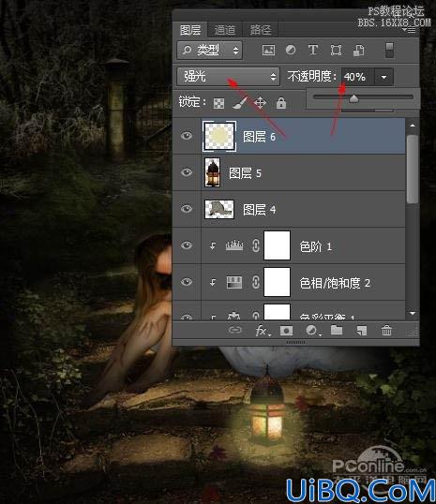This screenshot has height=504, width=436.
Task: Create a new layer icon
Action: [x=361, y=331]
